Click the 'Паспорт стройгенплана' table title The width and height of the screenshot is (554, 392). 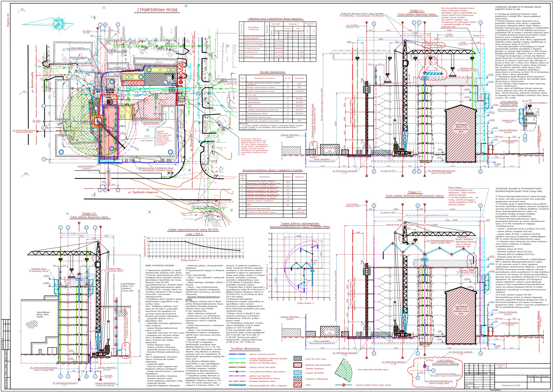(x=272, y=72)
